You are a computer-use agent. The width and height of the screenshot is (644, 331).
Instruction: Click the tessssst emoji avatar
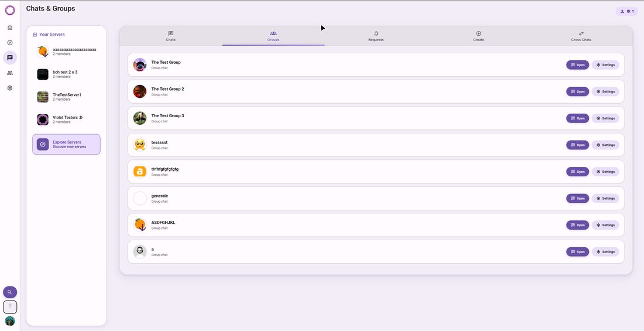pos(140,145)
